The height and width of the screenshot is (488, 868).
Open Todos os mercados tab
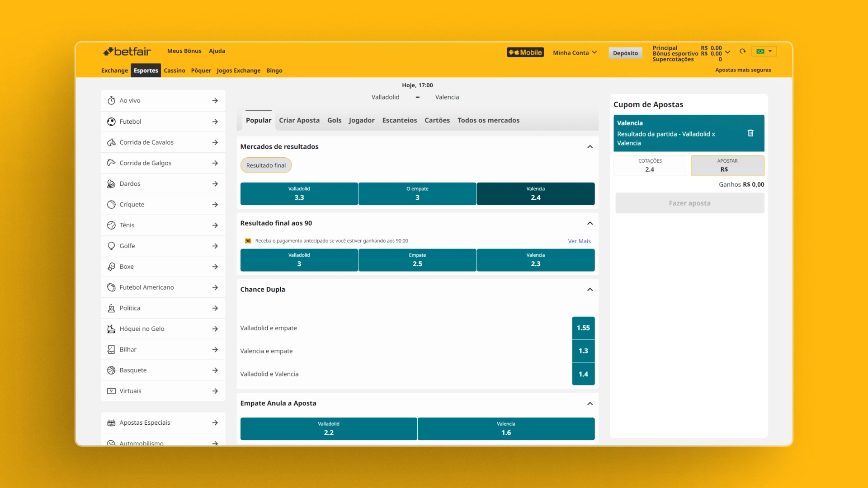point(489,120)
